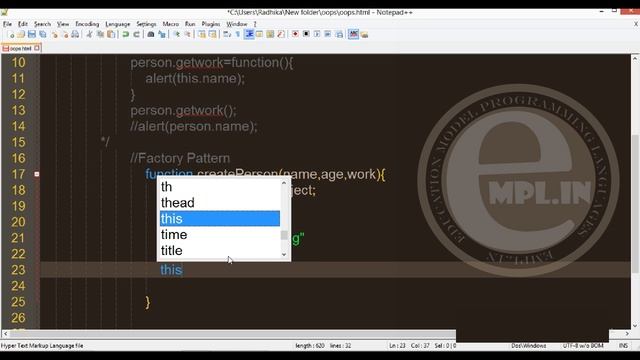The width and height of the screenshot is (640, 360).
Task: Choose 'th' from the autocomplete list
Action: pos(220,187)
